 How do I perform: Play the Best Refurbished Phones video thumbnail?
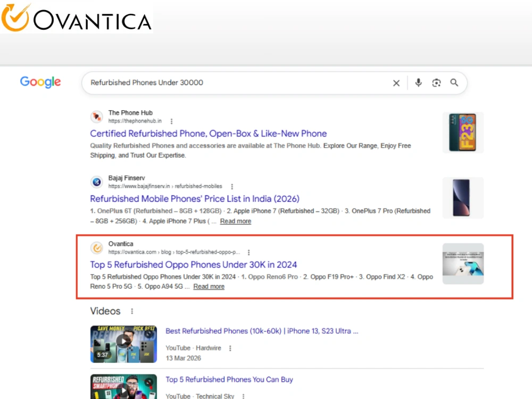tap(123, 344)
